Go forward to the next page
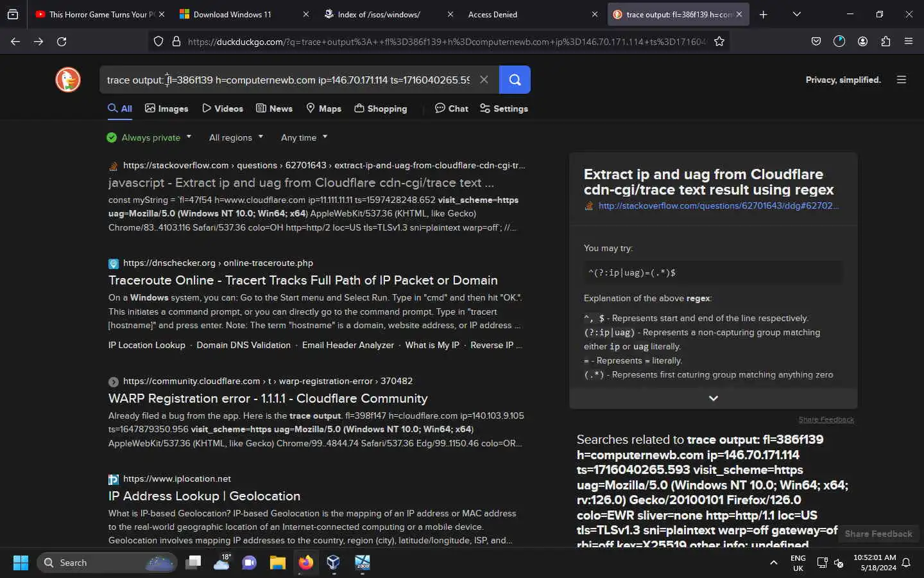Image resolution: width=924 pixels, height=578 pixels. (x=38, y=42)
